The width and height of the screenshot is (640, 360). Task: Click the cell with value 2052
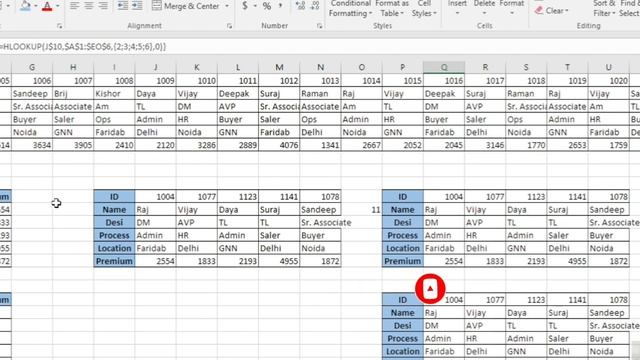(x=403, y=145)
